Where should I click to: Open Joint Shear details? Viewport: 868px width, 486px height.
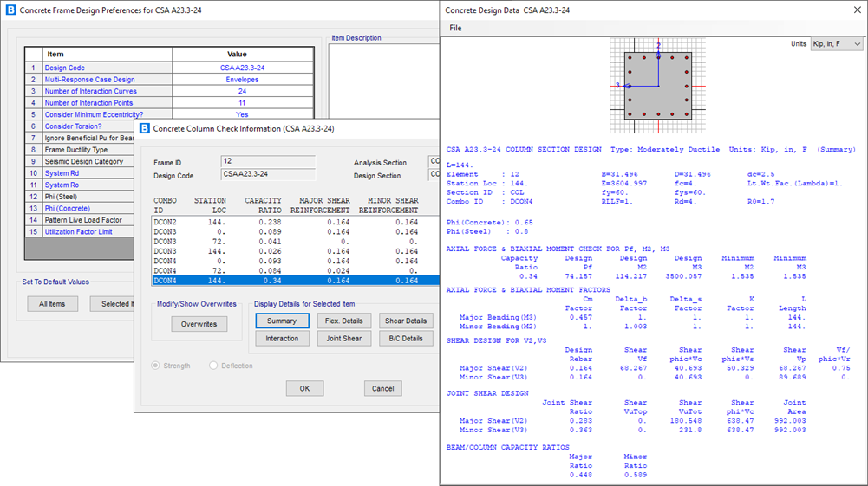[343, 339]
